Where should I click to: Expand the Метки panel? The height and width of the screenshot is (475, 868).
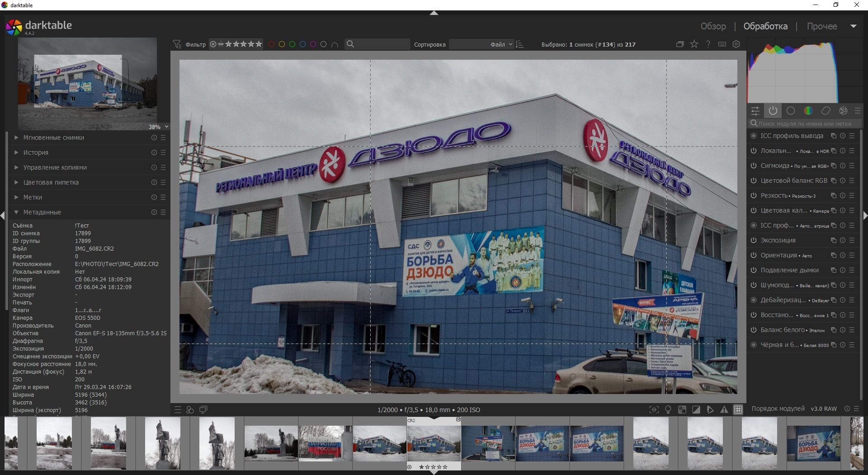pyautogui.click(x=16, y=197)
